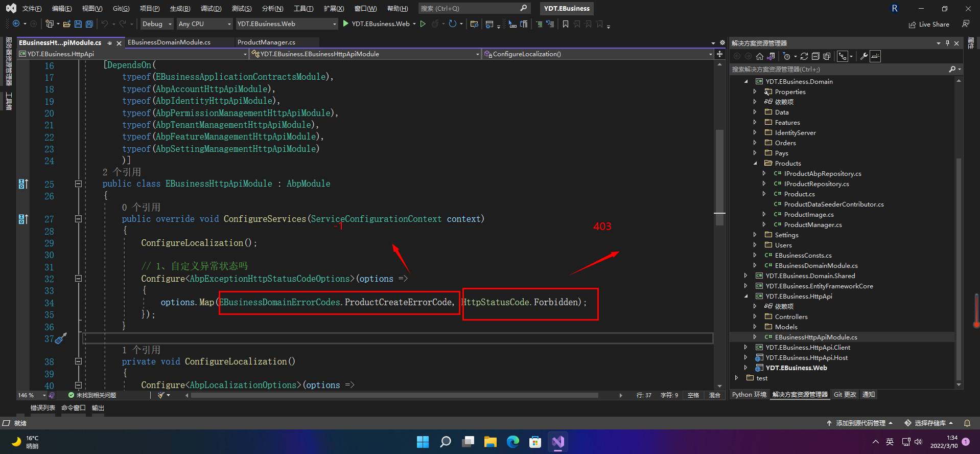Switch to the Git 更改 panel tab
The width and height of the screenshot is (980, 454).
(x=845, y=395)
